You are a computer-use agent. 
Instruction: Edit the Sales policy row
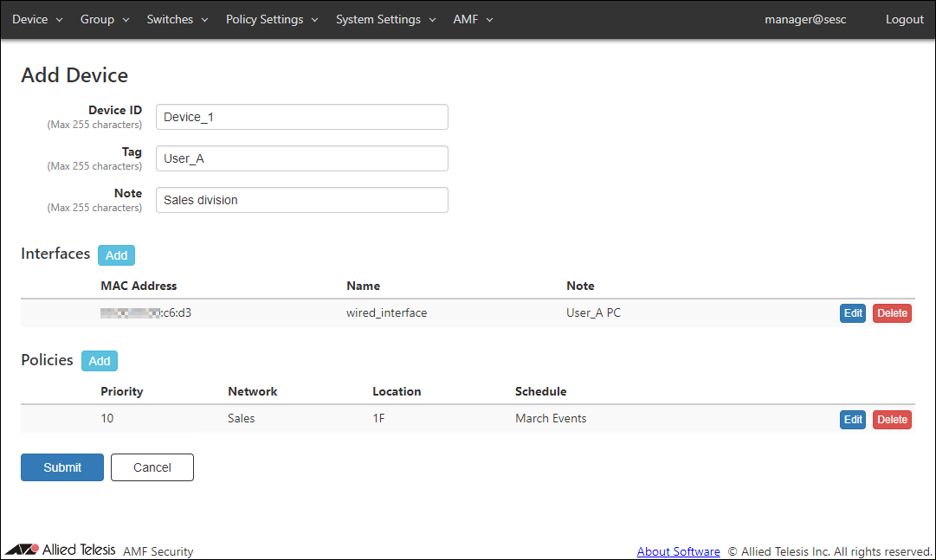[x=853, y=420]
